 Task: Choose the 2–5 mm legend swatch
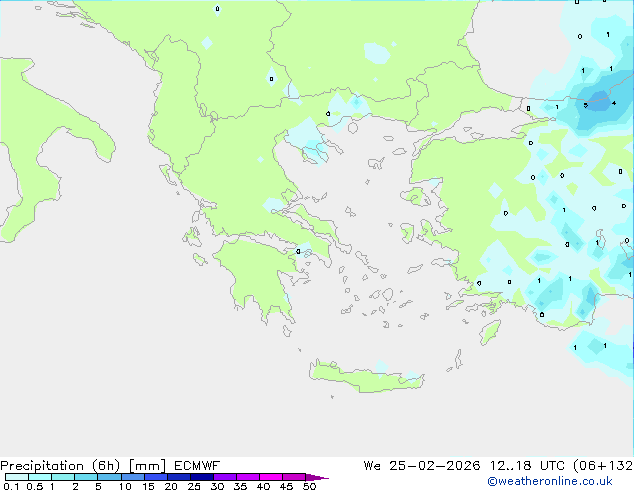(86, 477)
